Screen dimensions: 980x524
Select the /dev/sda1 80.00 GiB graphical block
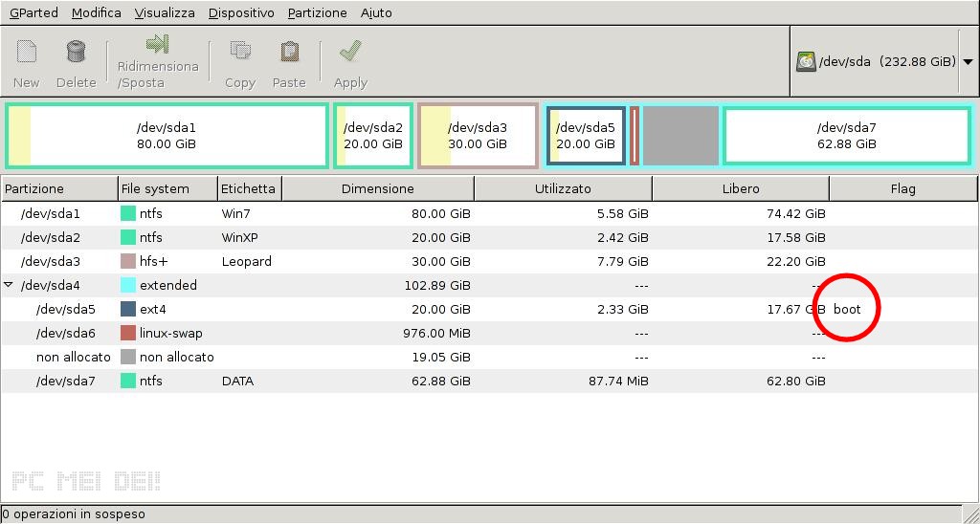coord(167,136)
